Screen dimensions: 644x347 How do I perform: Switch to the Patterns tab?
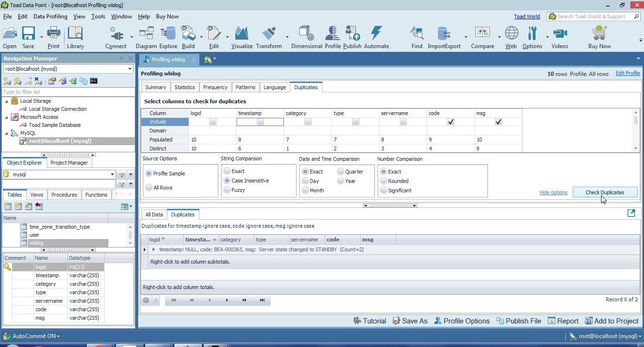[245, 87]
